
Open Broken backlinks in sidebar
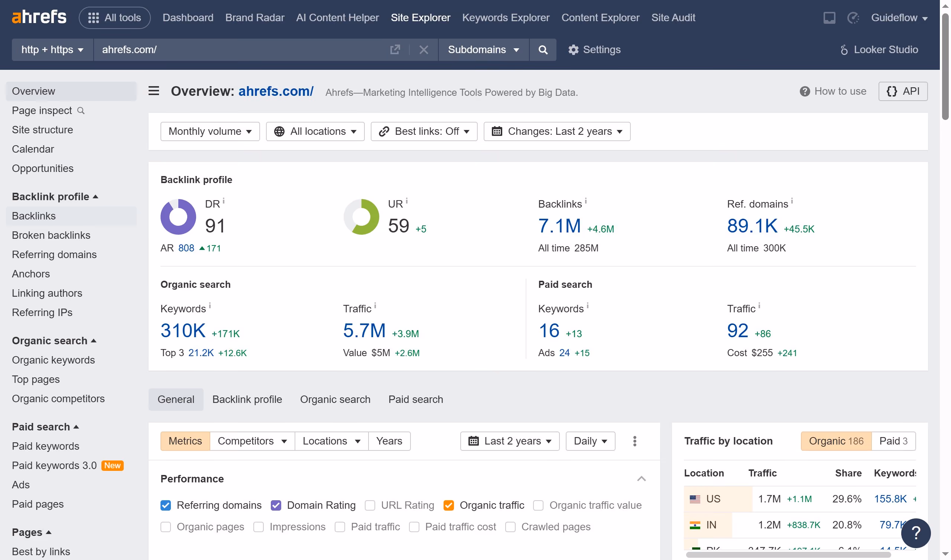tap(51, 235)
